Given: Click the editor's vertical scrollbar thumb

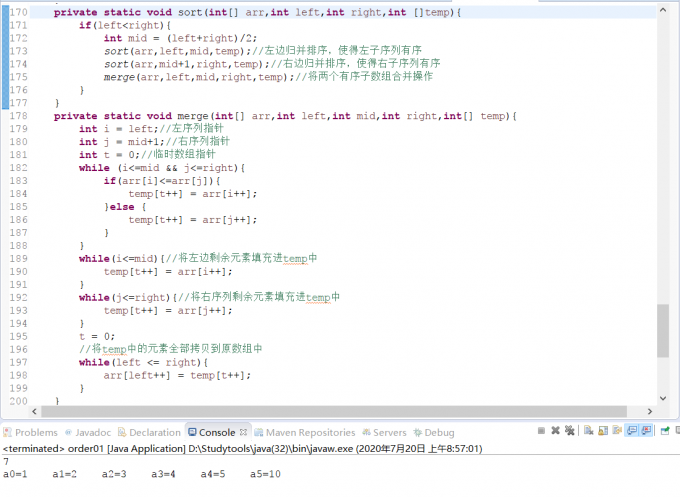Looking at the screenshot, I should (x=662, y=330).
